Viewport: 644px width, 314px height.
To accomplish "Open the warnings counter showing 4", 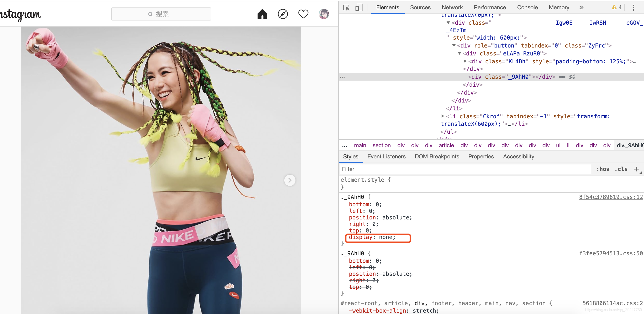I will tap(617, 7).
